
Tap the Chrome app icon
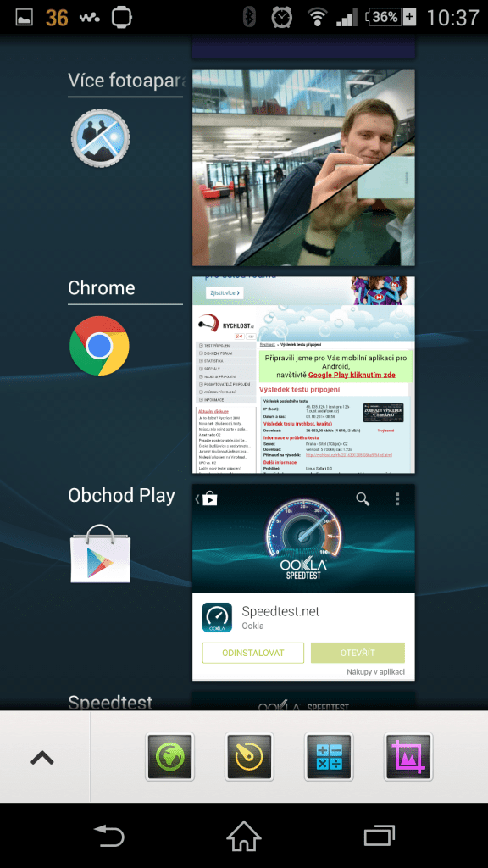pos(100,346)
